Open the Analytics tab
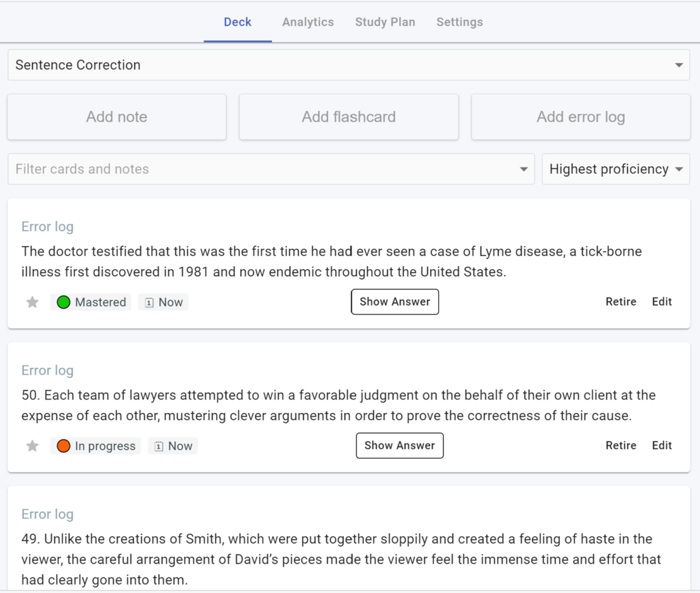 click(x=308, y=23)
